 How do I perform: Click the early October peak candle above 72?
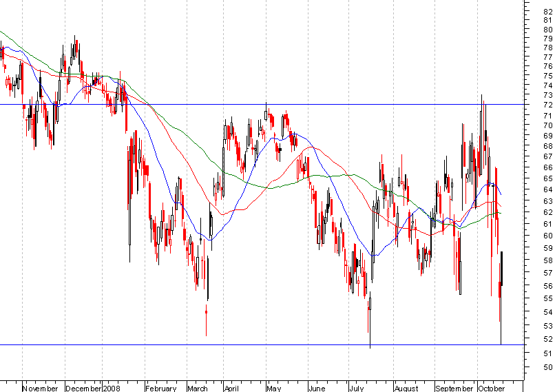click(x=481, y=134)
